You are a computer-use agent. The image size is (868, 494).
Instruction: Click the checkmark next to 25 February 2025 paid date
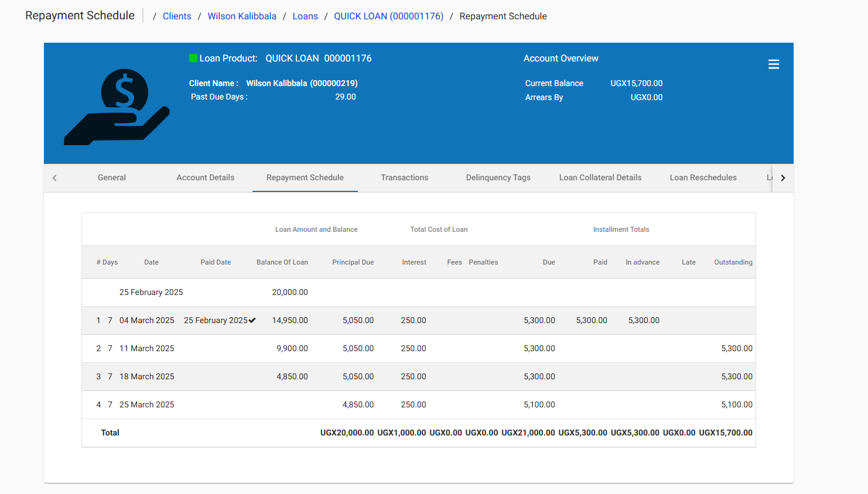pyautogui.click(x=252, y=320)
